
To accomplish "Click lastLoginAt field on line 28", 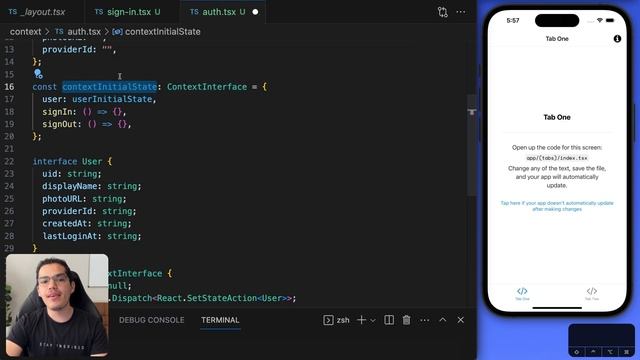I will (69, 236).
